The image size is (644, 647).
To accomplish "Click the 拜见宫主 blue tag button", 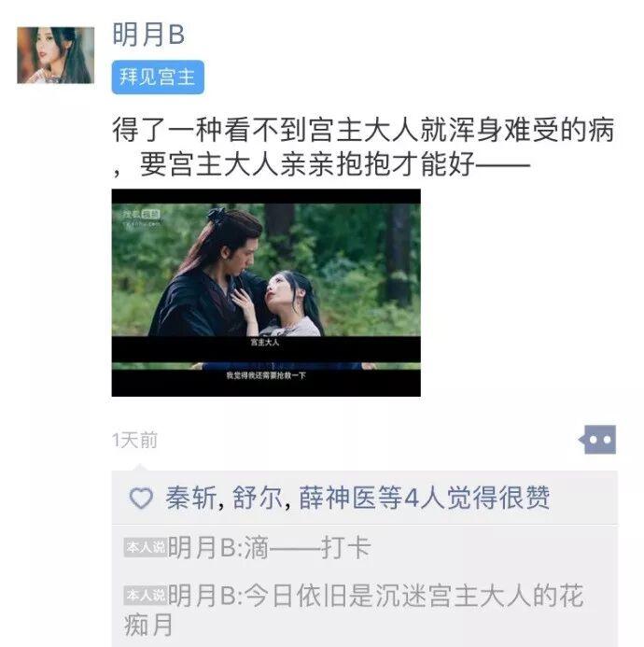I will pos(158,77).
